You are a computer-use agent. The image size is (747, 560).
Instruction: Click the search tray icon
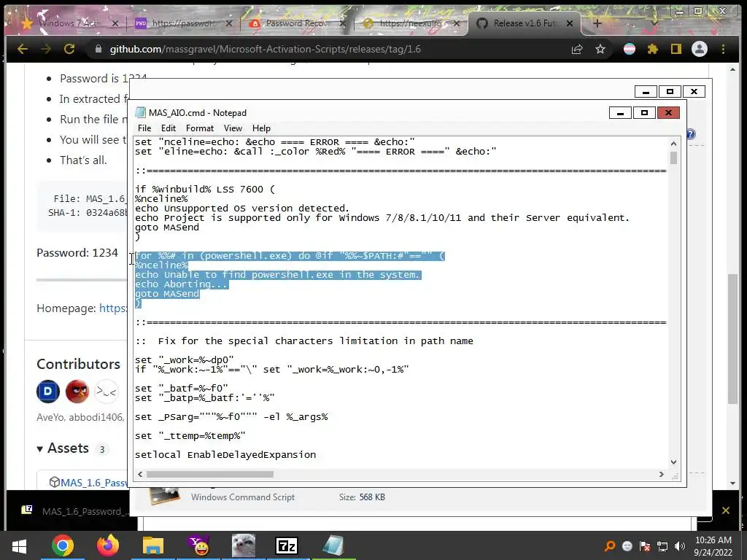[610, 546]
